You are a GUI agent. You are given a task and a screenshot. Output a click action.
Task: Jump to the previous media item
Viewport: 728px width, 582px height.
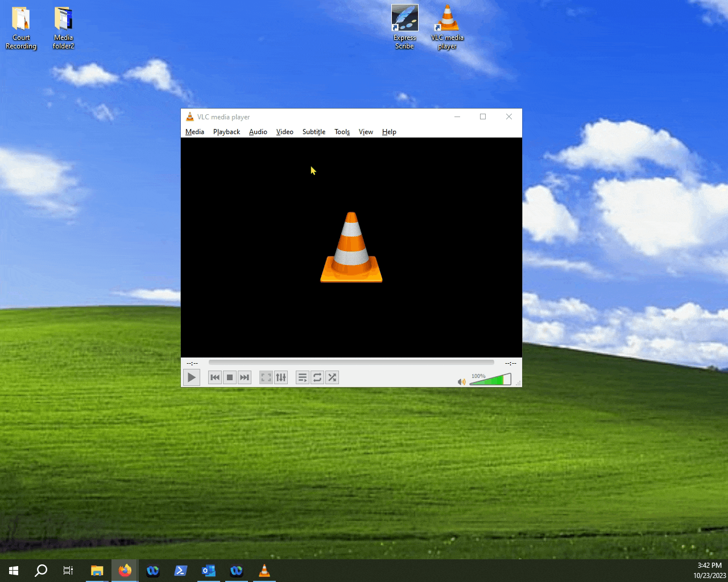click(x=214, y=377)
